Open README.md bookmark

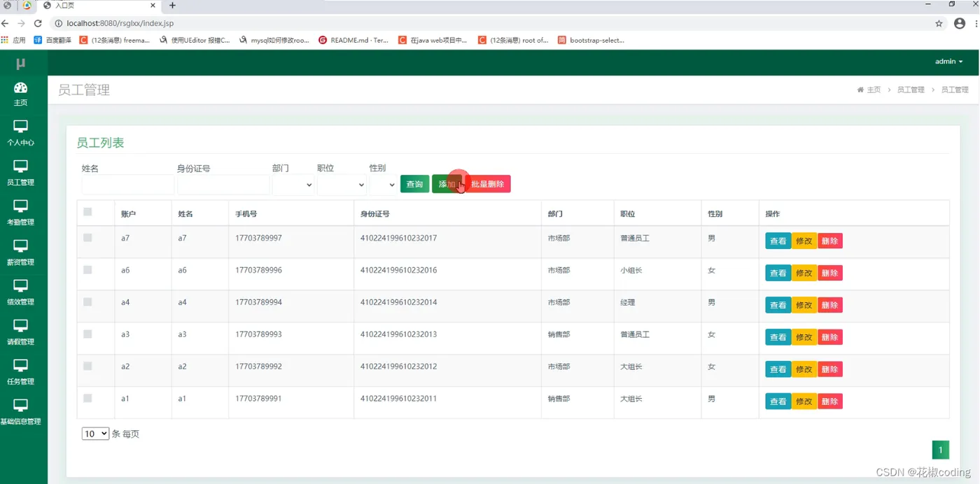tap(353, 40)
